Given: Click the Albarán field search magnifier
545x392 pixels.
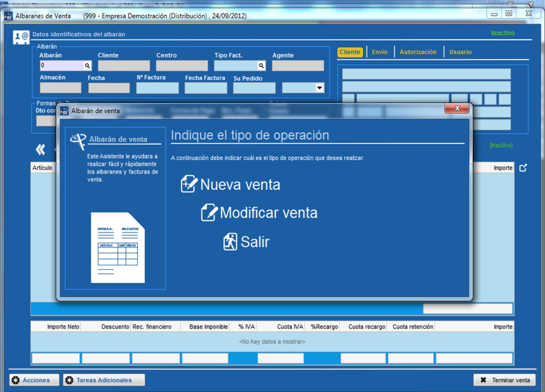Looking at the screenshot, I should [x=87, y=66].
